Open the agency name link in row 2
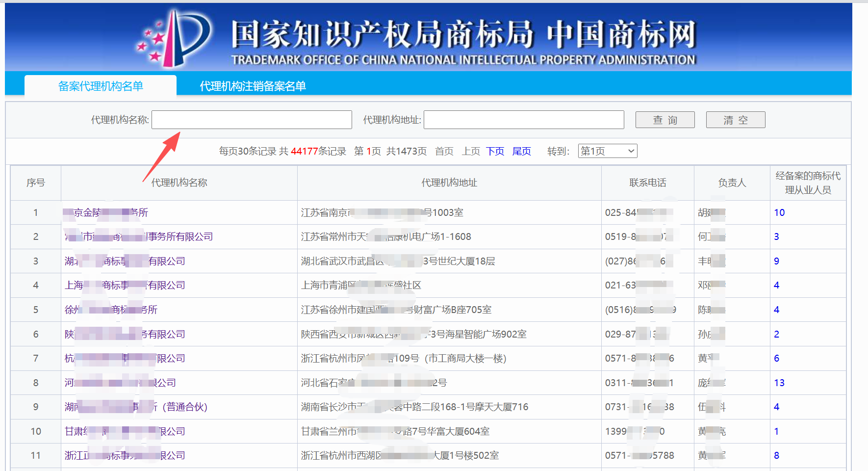 139,236
